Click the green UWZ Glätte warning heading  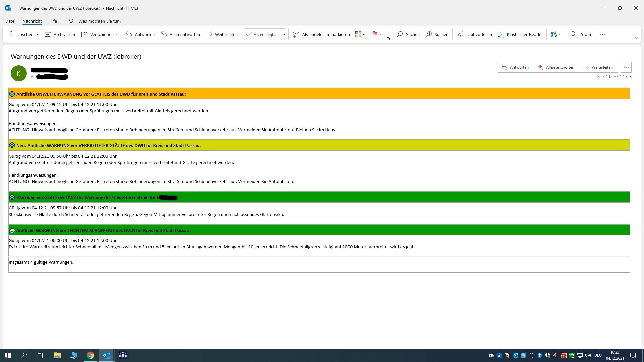[97, 197]
